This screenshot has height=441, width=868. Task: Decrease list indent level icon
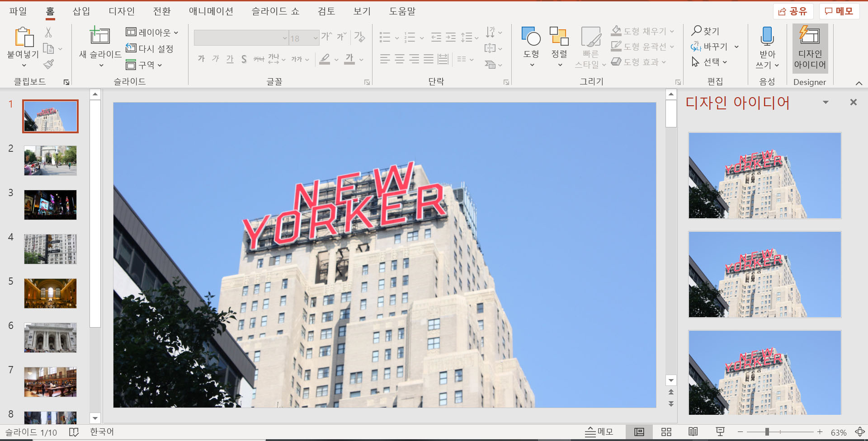click(x=436, y=38)
